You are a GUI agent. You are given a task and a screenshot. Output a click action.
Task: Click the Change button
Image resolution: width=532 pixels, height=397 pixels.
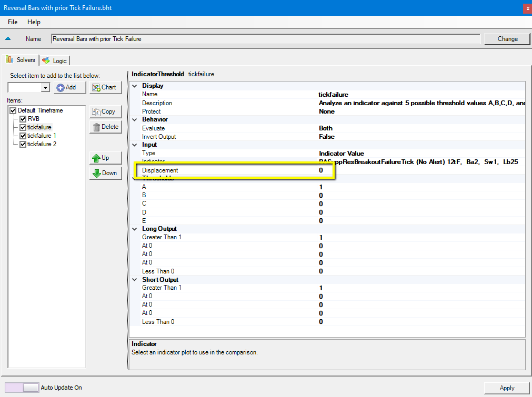click(x=507, y=39)
